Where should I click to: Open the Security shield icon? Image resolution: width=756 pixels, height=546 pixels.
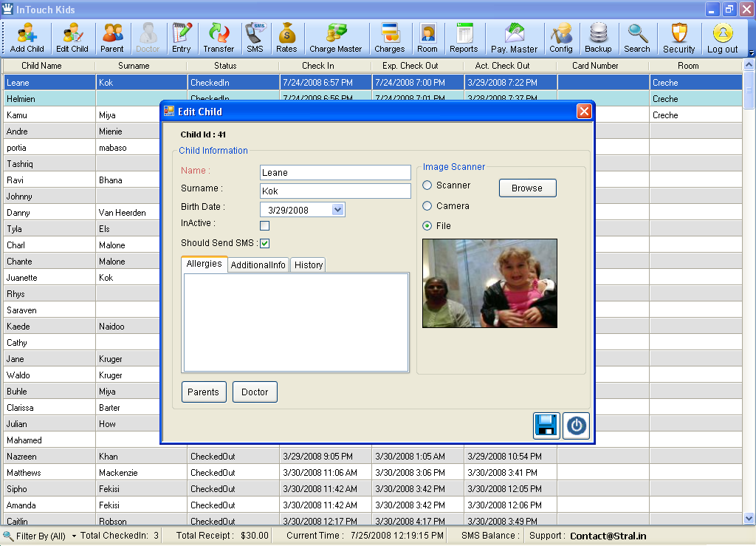pyautogui.click(x=679, y=38)
